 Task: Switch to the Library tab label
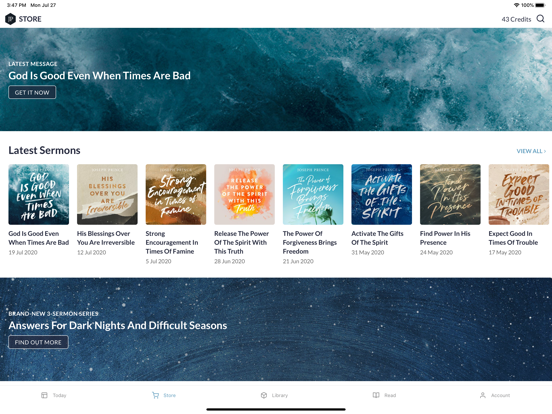[x=280, y=395]
